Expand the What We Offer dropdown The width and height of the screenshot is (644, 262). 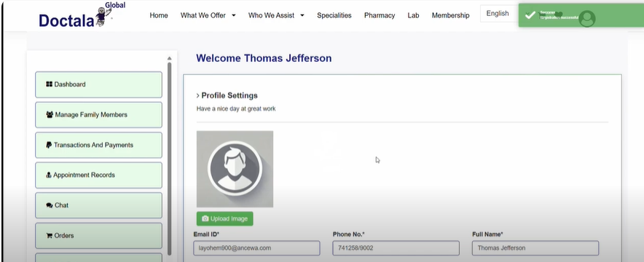click(x=208, y=15)
